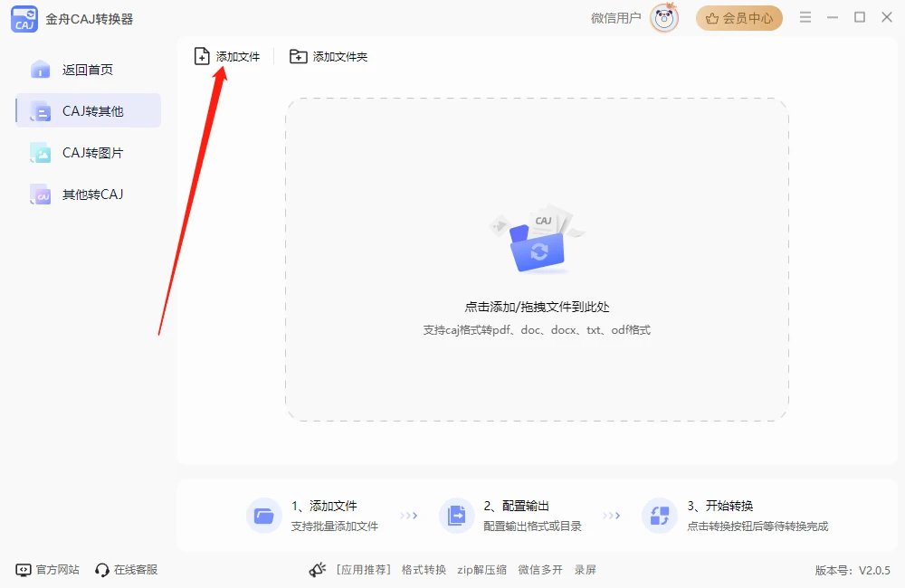Open the zip解压缩 recommended app link

tap(482, 570)
